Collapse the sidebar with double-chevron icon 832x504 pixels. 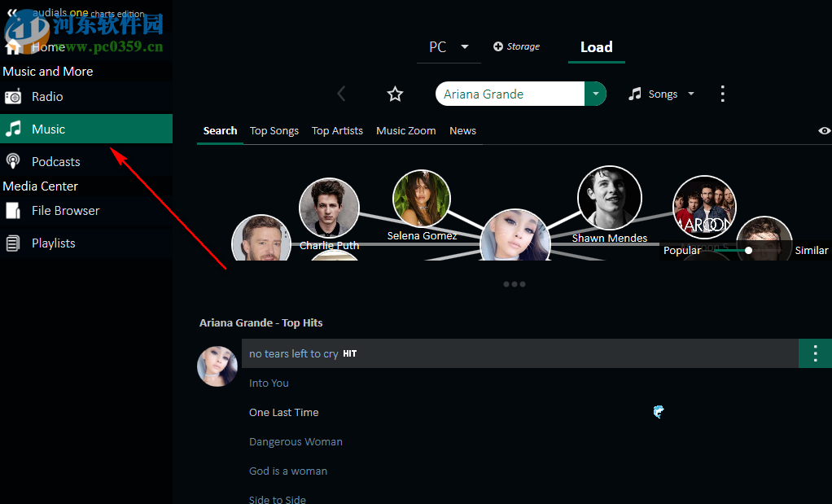11,13
